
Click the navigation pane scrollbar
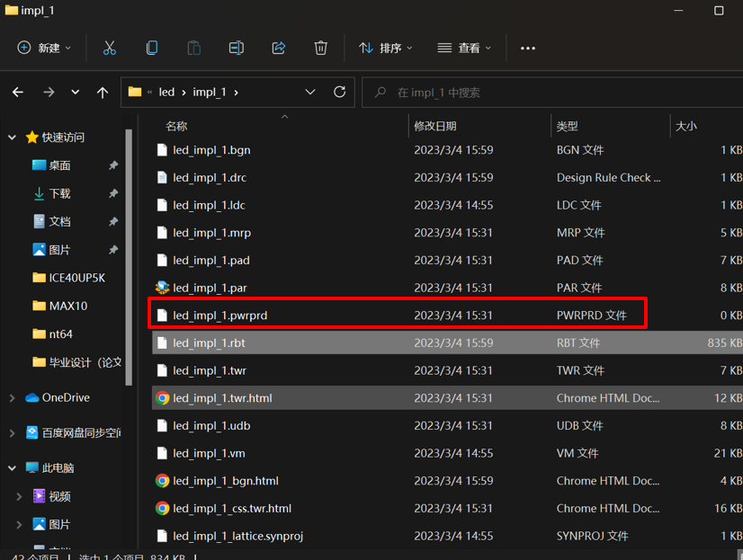129,256
